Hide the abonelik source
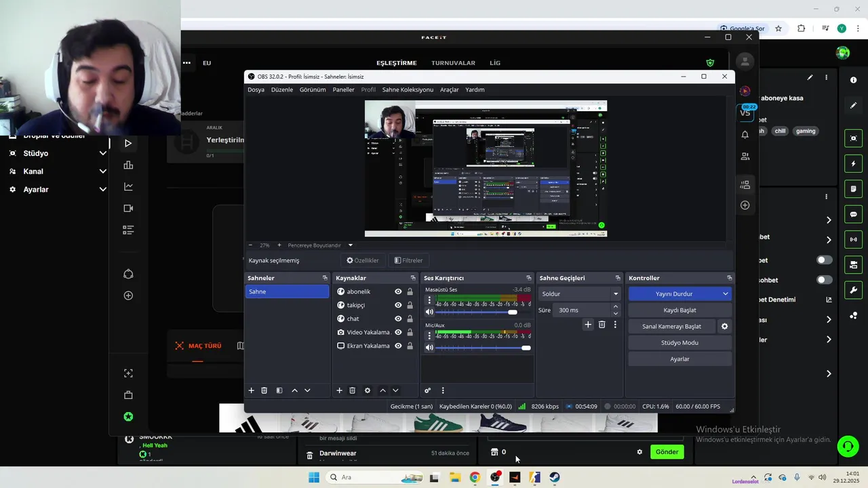 (398, 291)
